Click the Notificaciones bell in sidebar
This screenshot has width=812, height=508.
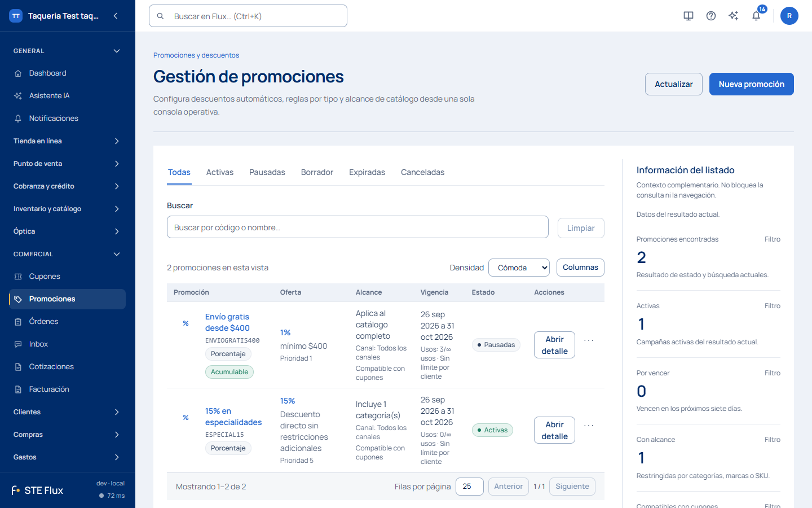[18, 119]
